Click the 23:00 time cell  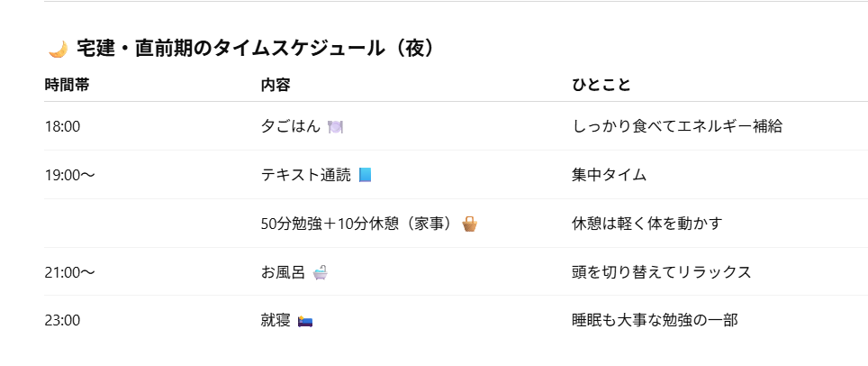pos(62,321)
